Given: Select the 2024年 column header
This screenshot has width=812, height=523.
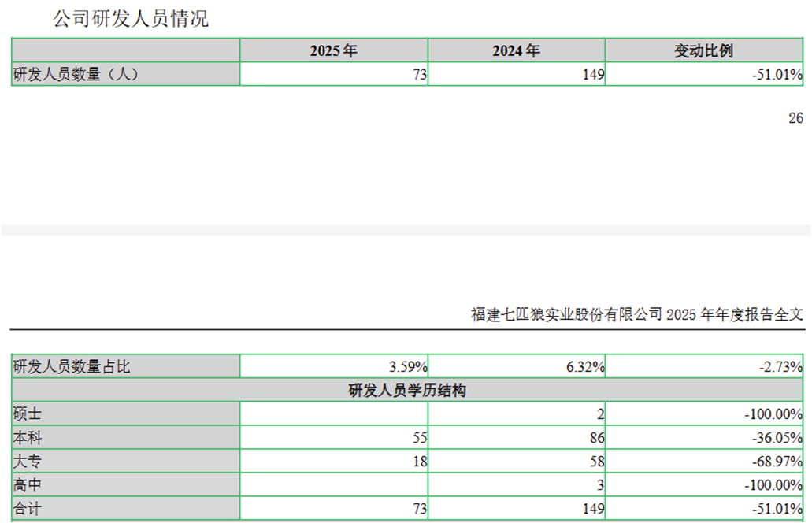Looking at the screenshot, I should [517, 50].
